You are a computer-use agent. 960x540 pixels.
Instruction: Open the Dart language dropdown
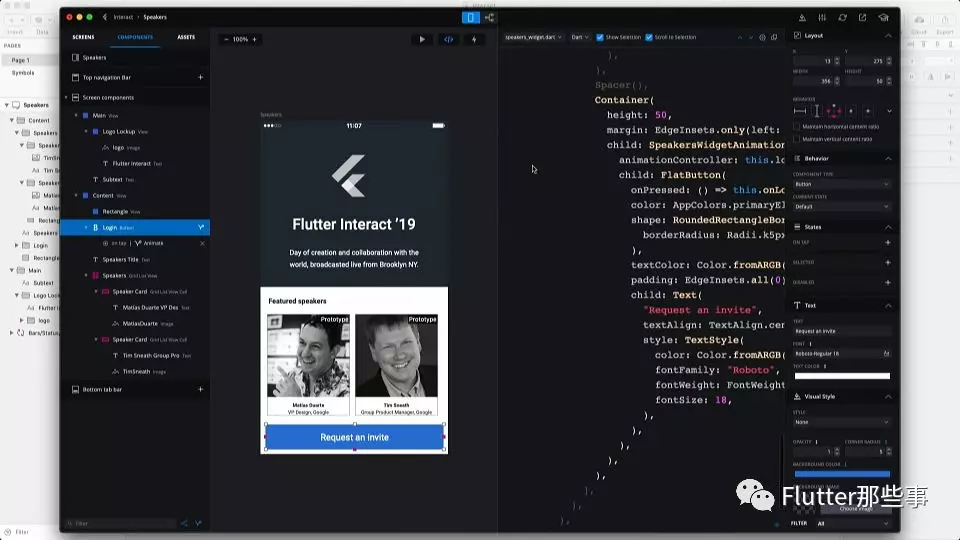(x=580, y=37)
